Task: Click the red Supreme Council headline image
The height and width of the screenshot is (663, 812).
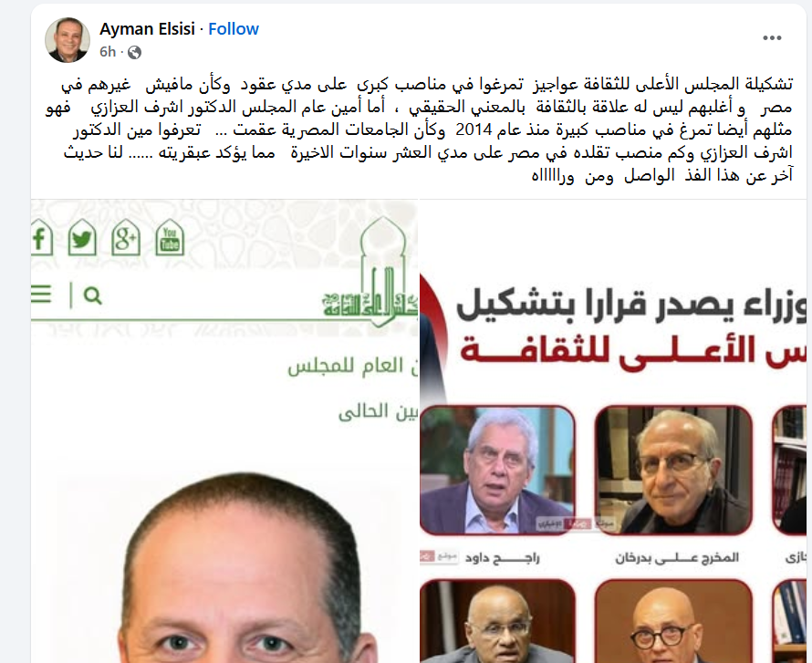Action: [631, 328]
